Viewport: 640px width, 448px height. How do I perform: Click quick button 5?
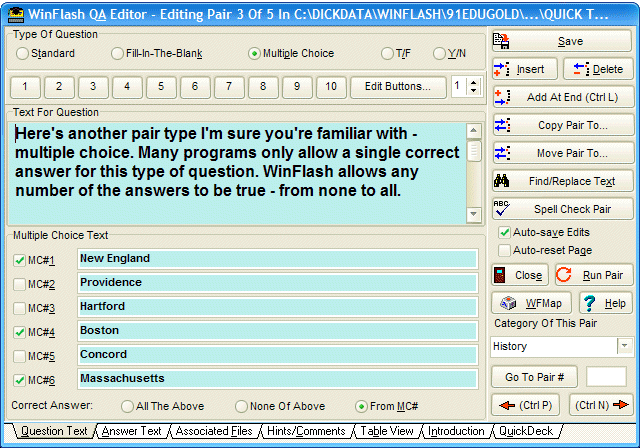tap(161, 86)
